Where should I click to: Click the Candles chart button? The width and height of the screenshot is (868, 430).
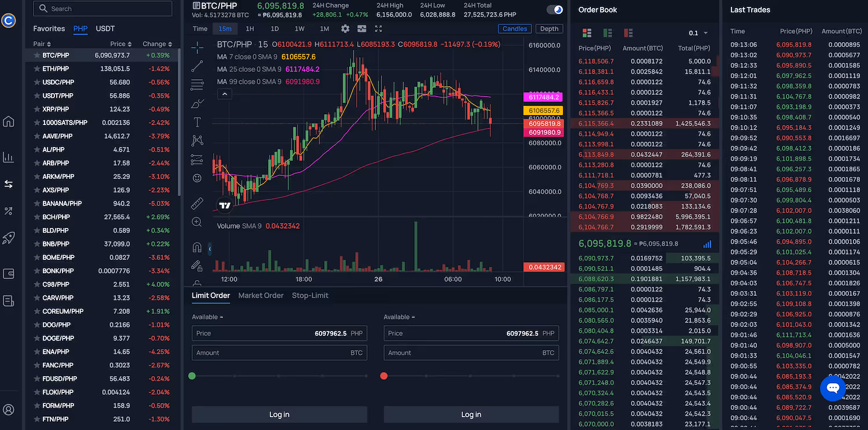tap(514, 29)
